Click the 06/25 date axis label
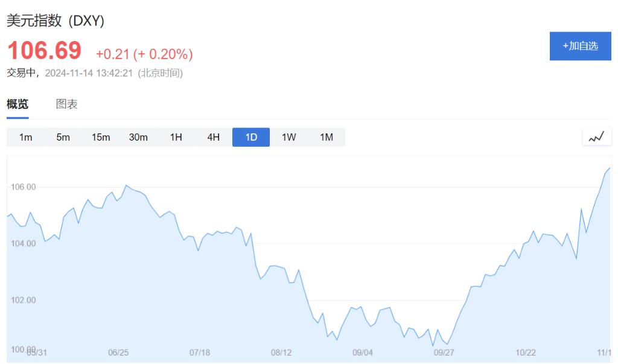Image resolution: width=618 pixels, height=364 pixels. click(118, 353)
